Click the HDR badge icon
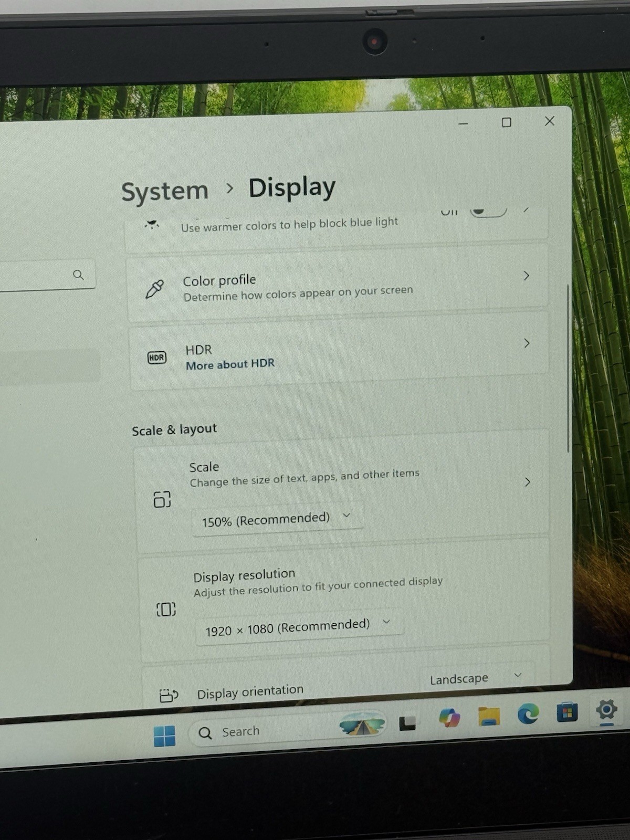The image size is (630, 840). point(156,358)
